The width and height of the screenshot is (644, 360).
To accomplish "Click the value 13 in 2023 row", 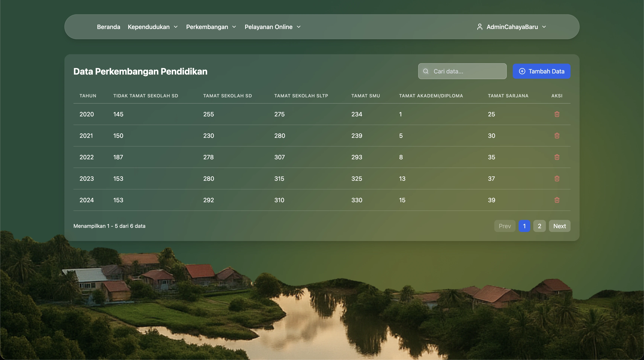I will click(x=402, y=179).
